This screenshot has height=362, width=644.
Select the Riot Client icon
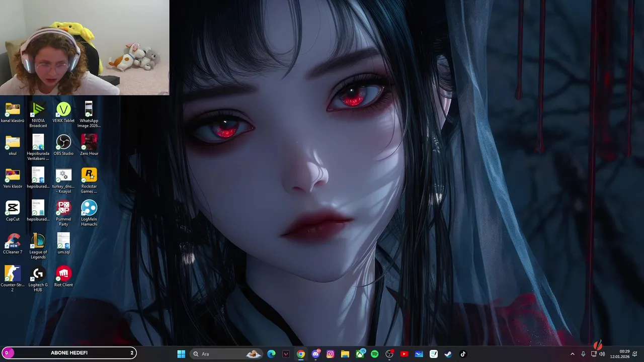coord(63,277)
